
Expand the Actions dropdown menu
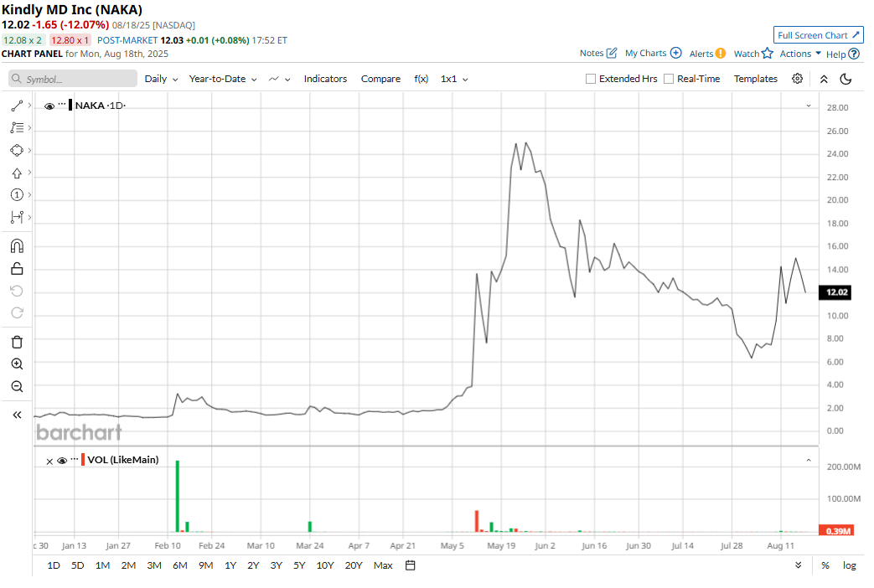tap(800, 54)
